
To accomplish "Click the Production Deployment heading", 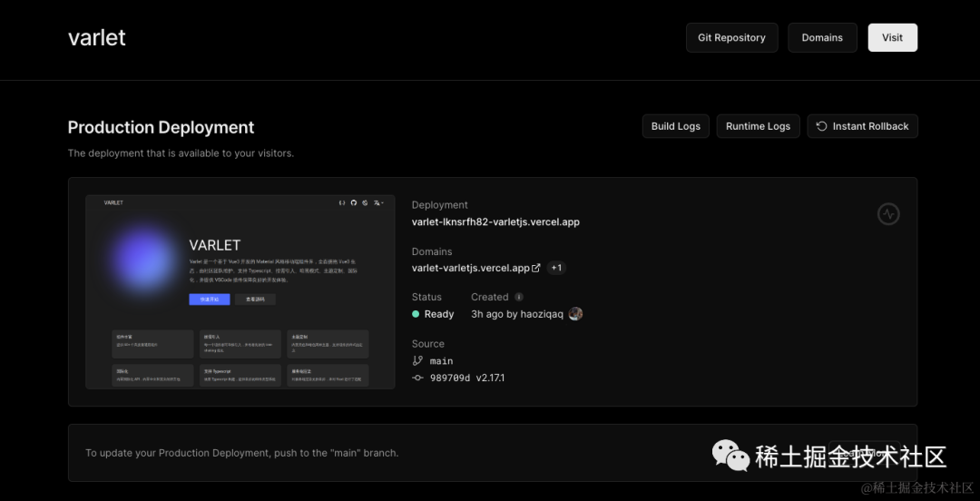I will pos(161,128).
